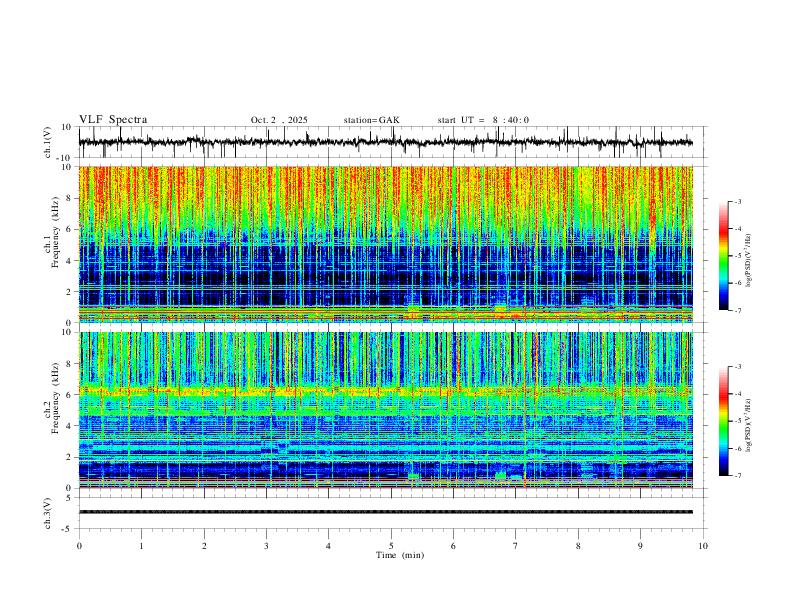Click the time axis tick '0'

pos(79,546)
